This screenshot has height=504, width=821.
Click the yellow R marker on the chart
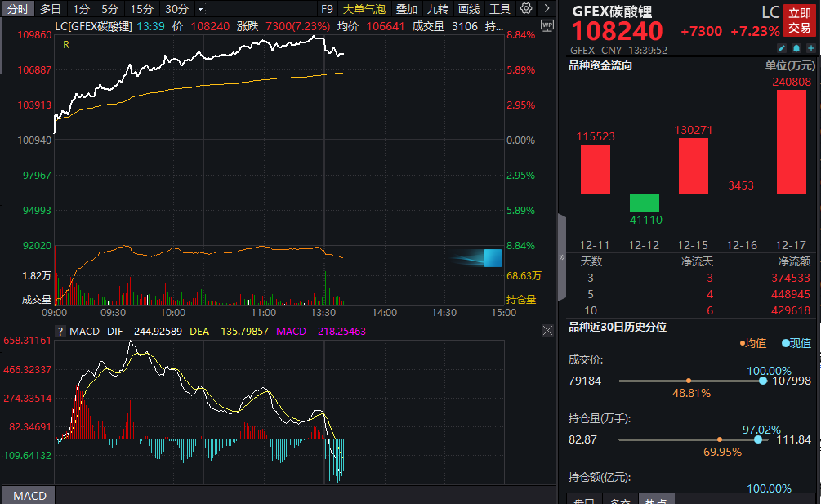coord(66,45)
